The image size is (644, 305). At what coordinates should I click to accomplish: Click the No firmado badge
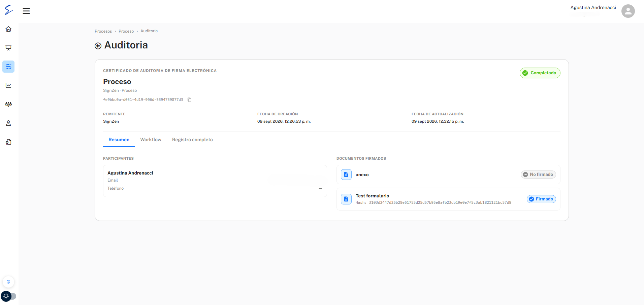(538, 175)
